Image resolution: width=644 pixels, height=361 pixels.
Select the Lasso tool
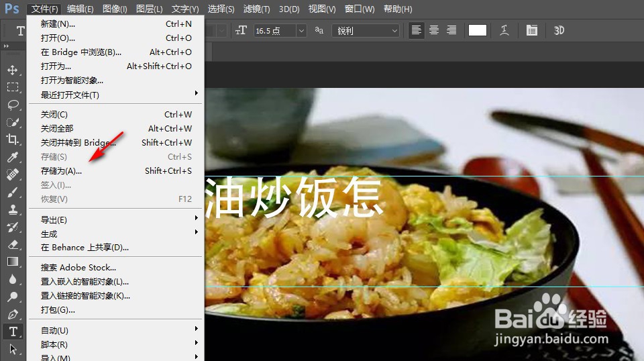13,105
